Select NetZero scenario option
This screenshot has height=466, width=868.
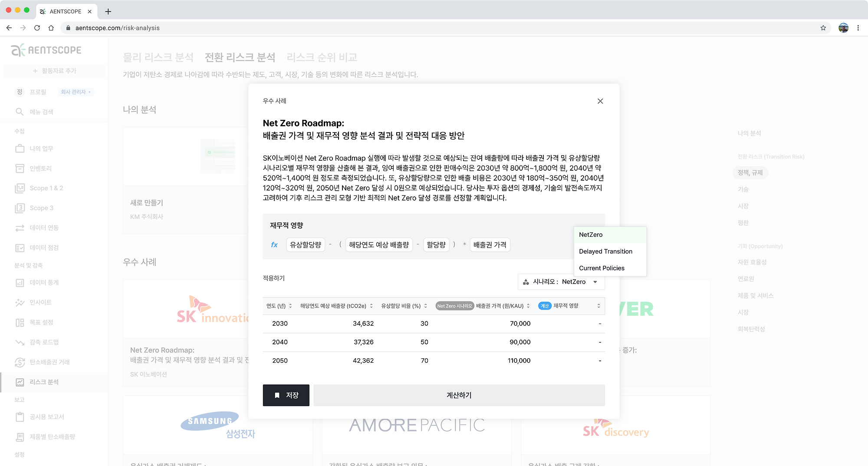pos(610,235)
